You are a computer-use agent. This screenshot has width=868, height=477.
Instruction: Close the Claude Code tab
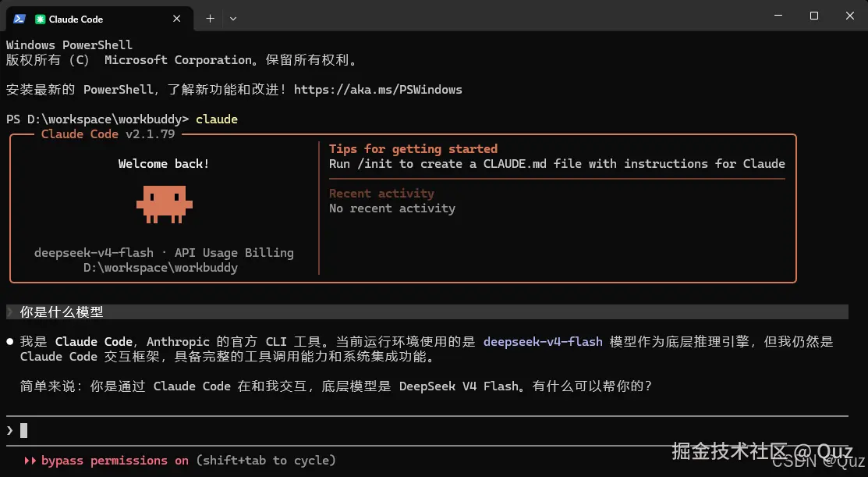176,19
